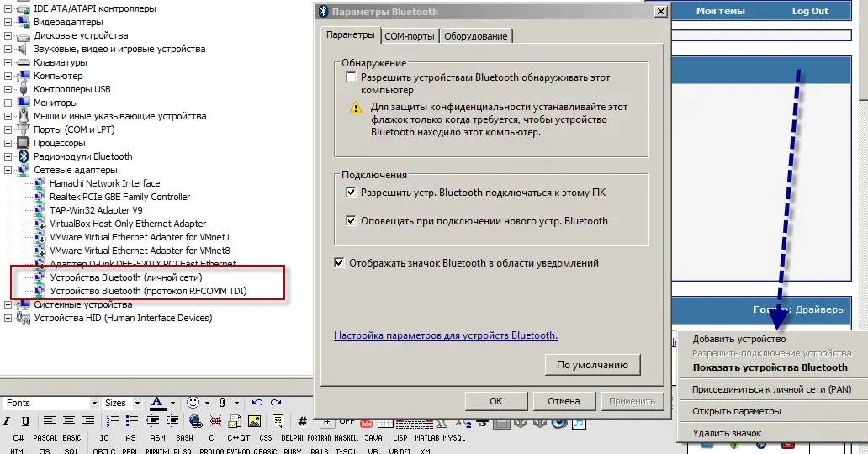Screen dimensions: 868x454
Task: Insert email link icon
Action: coord(235,421)
